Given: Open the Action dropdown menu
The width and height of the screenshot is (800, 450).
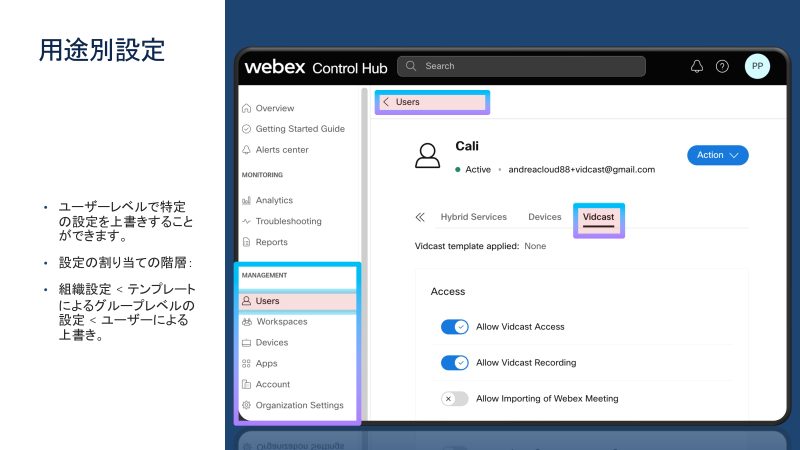Looking at the screenshot, I should (x=717, y=155).
